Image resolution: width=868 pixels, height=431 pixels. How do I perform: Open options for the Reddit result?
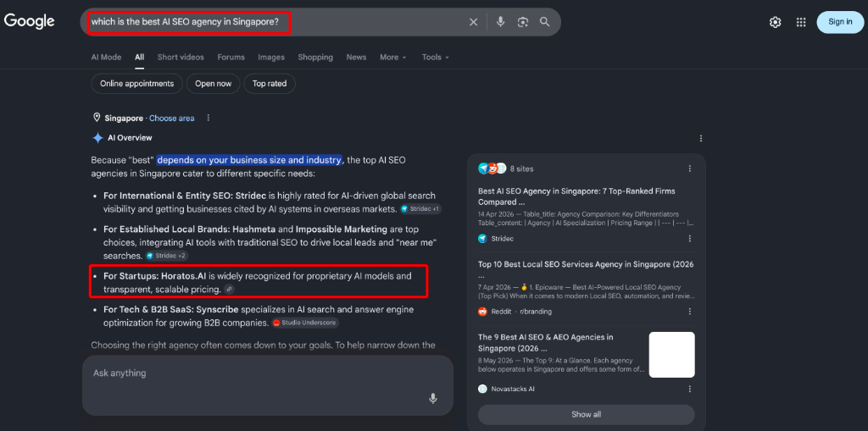[690, 312]
